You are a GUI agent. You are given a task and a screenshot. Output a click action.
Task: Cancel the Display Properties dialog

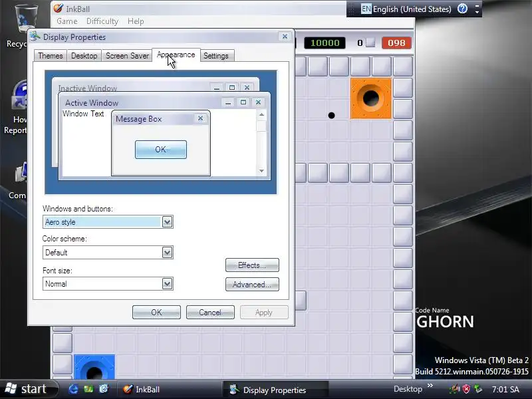tap(210, 313)
